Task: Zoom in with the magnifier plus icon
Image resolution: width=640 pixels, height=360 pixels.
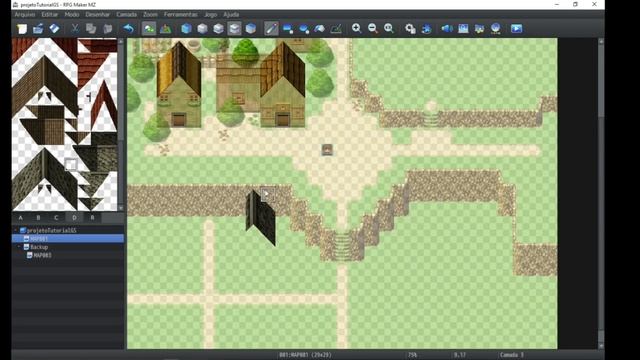Action: [x=356, y=29]
